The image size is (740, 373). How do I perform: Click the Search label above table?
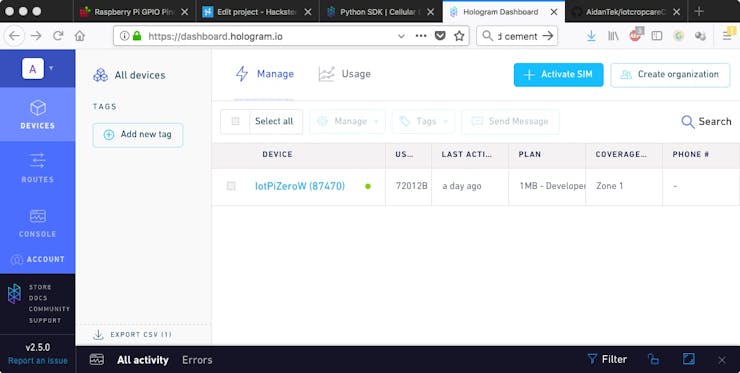tap(715, 122)
